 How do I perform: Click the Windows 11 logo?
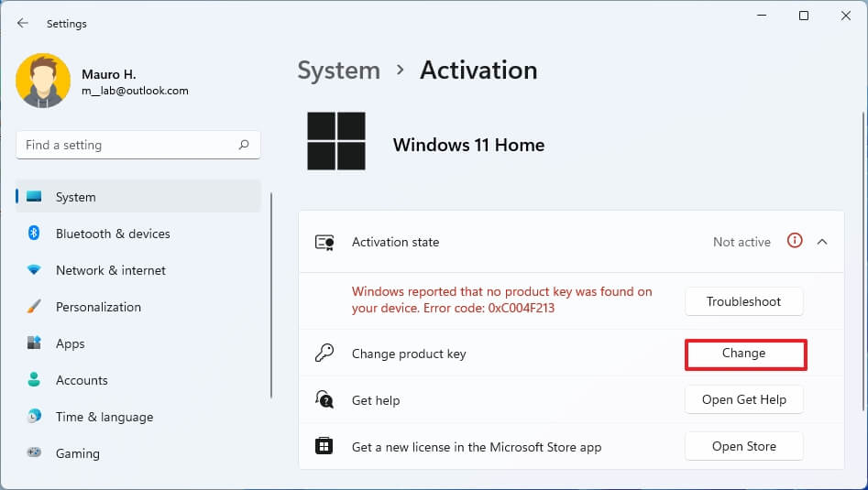(336, 141)
